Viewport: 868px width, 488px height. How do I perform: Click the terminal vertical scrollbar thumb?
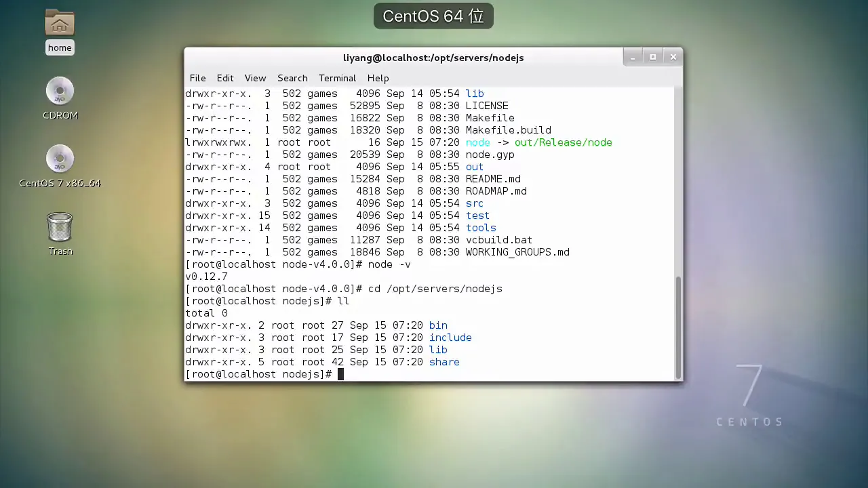tap(678, 327)
